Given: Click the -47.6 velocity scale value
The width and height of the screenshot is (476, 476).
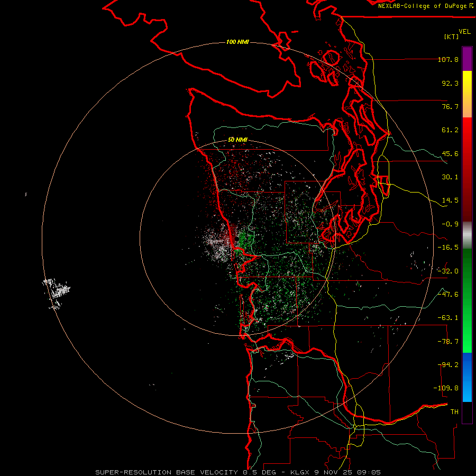Looking at the screenshot, I should (448, 295).
